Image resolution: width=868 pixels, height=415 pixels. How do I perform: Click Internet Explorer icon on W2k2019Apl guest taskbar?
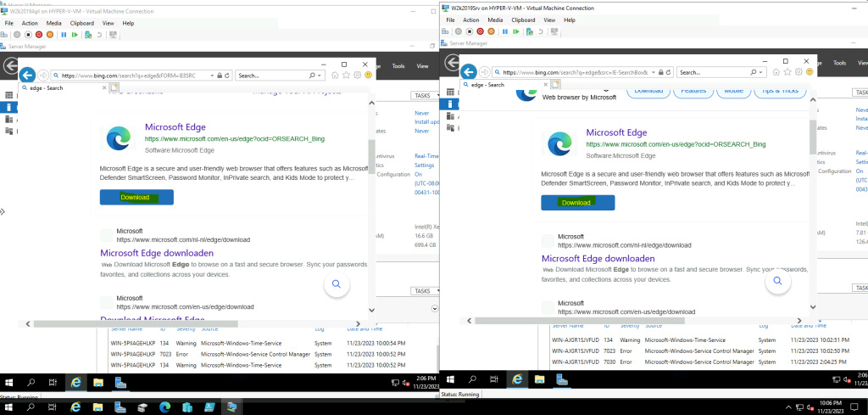(x=75, y=382)
